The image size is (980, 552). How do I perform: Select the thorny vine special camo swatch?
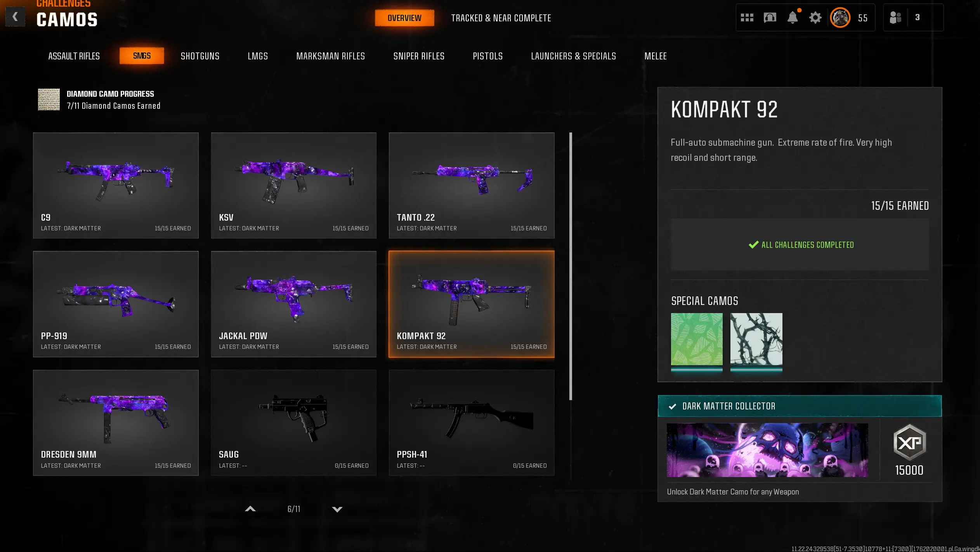(756, 339)
